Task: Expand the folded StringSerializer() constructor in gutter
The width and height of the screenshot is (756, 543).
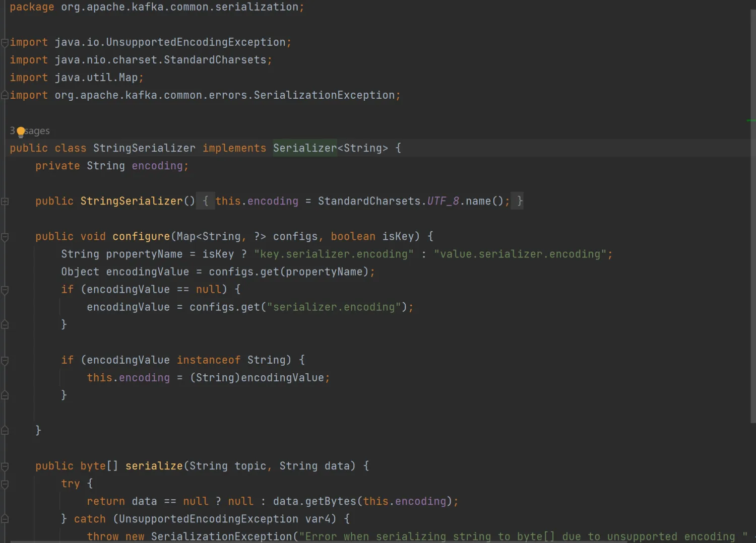Action: [5, 201]
